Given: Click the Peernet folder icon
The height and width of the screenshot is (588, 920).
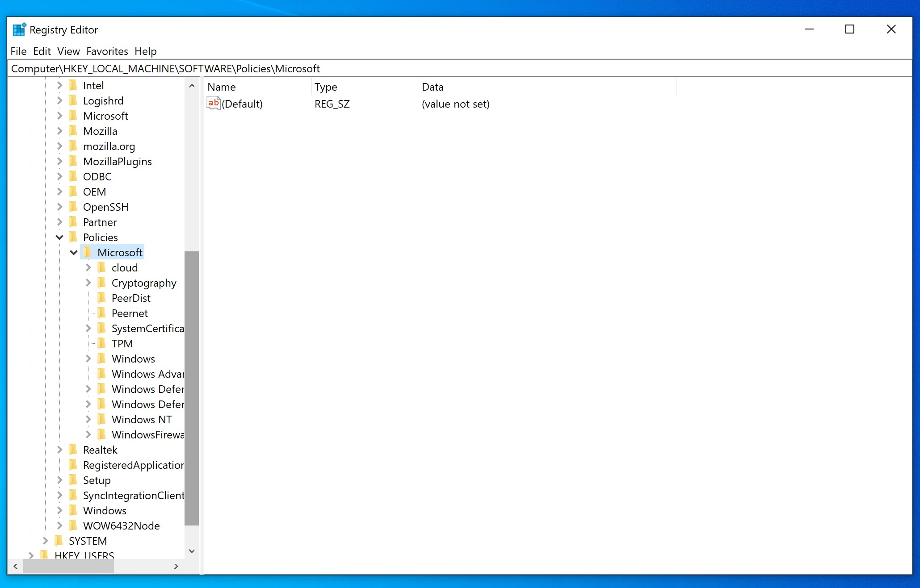Looking at the screenshot, I should coord(102,313).
